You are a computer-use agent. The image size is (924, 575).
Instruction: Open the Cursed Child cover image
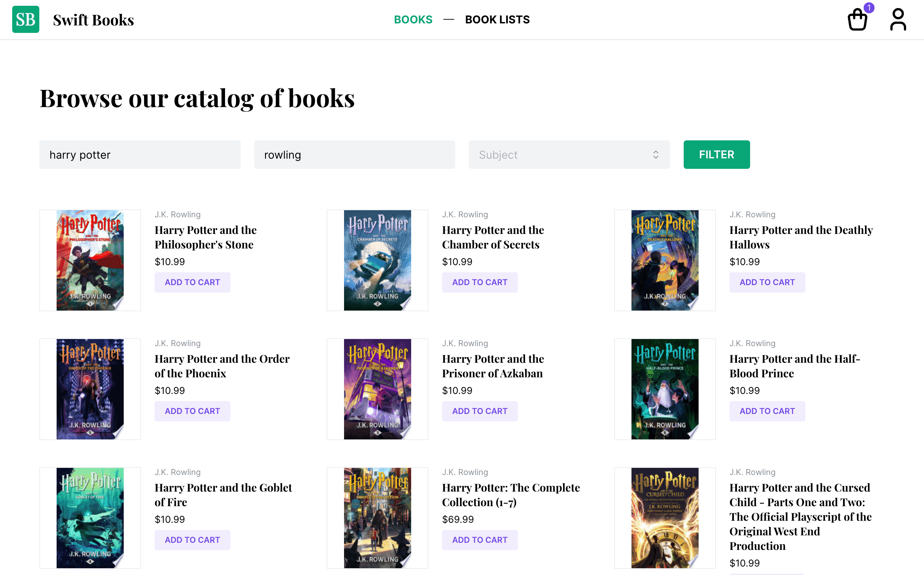[x=665, y=518]
